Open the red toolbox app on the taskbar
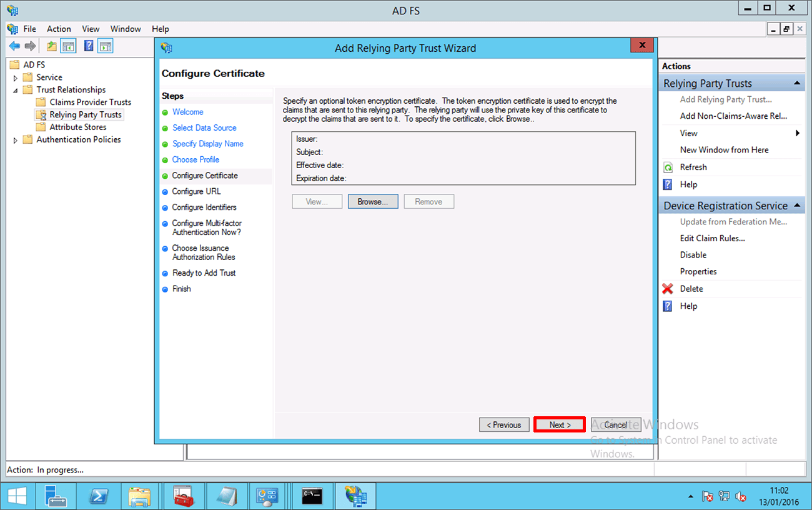812x510 pixels. (x=183, y=496)
